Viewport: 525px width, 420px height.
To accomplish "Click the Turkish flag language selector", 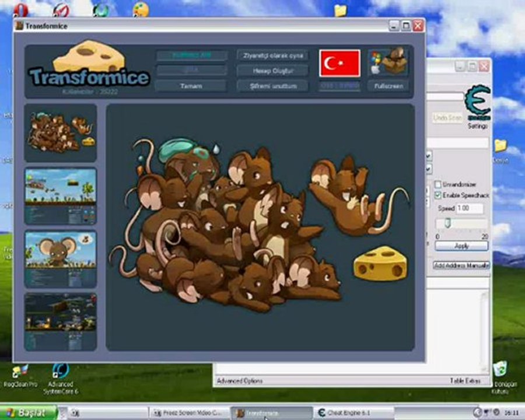I will pyautogui.click(x=339, y=64).
